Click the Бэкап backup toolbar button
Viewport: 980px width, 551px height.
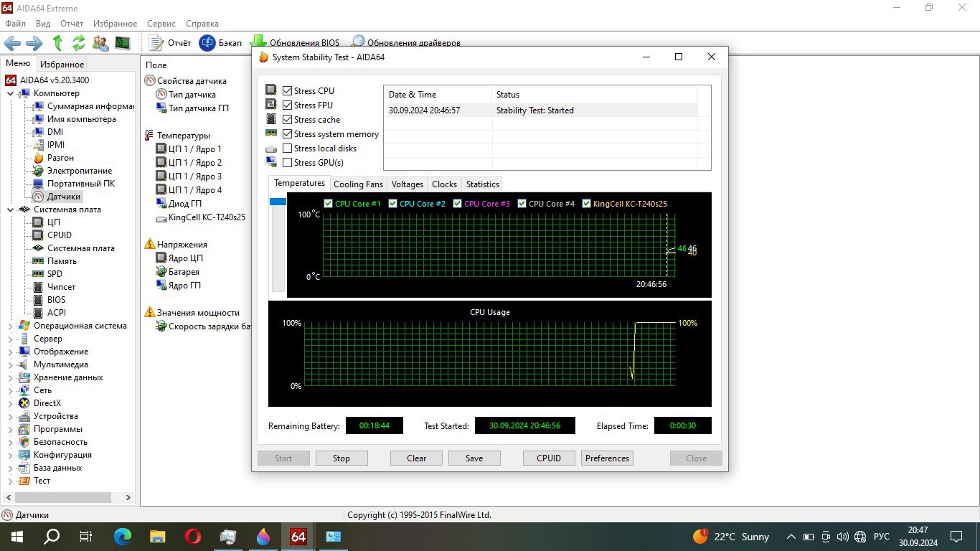pyautogui.click(x=220, y=43)
